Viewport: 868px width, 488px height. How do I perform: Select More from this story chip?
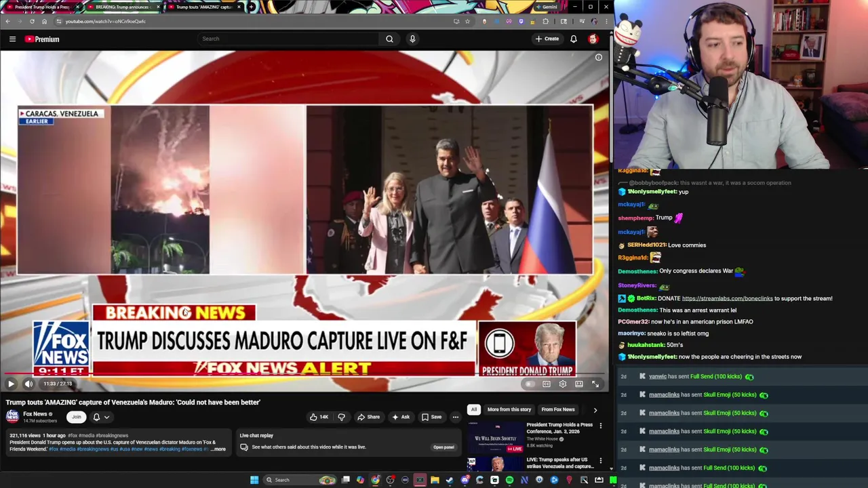509,409
